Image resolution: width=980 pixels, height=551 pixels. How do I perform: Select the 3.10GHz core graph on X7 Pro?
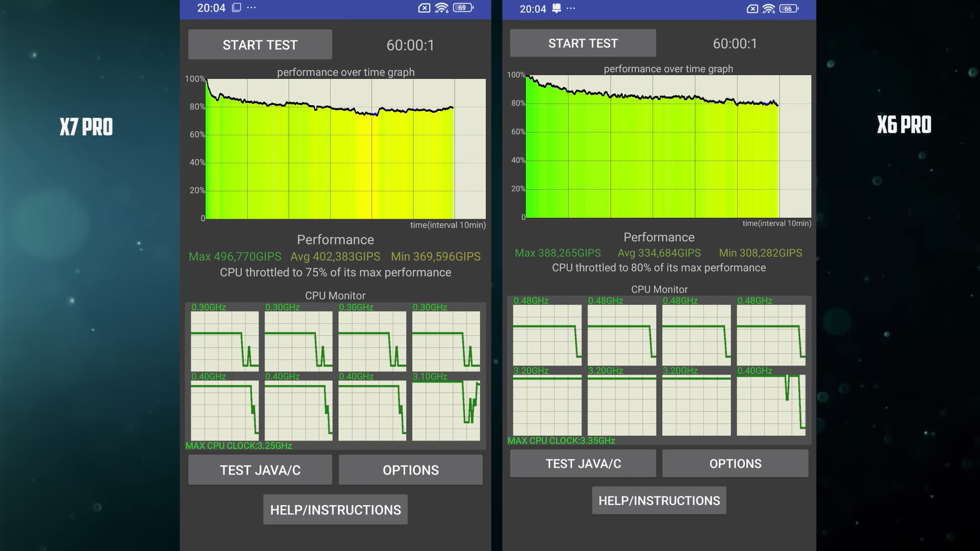click(446, 410)
